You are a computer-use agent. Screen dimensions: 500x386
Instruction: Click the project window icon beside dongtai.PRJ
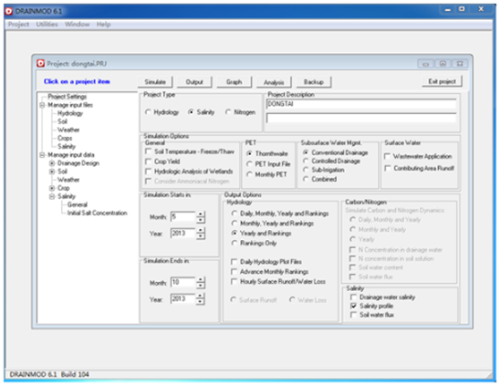41,63
